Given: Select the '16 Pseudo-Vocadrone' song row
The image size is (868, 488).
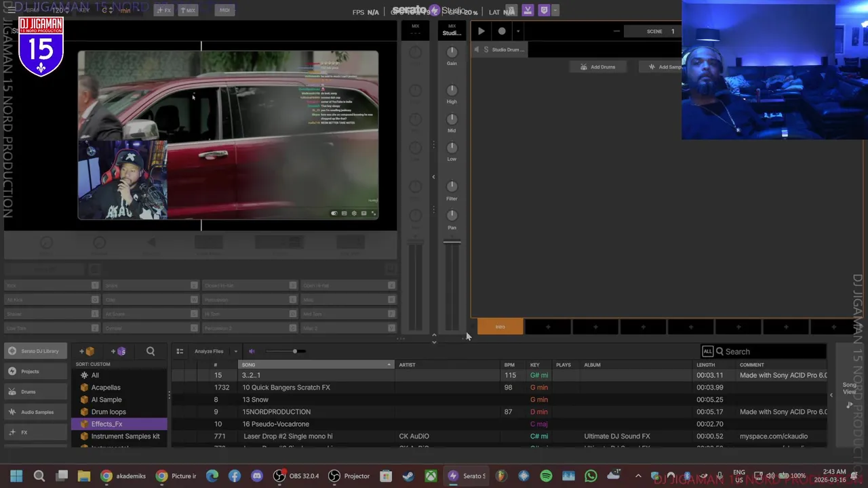Looking at the screenshot, I should 498,424.
